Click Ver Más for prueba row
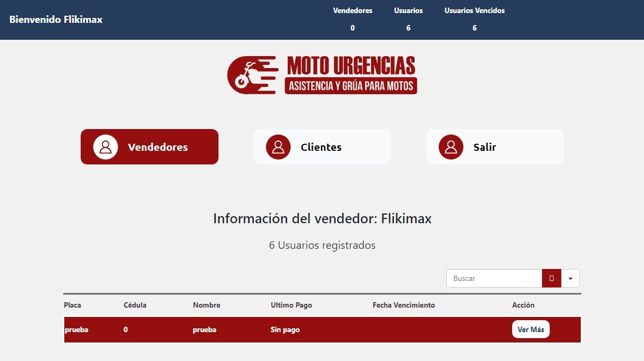Viewport: 644px width, 361px height. click(531, 329)
